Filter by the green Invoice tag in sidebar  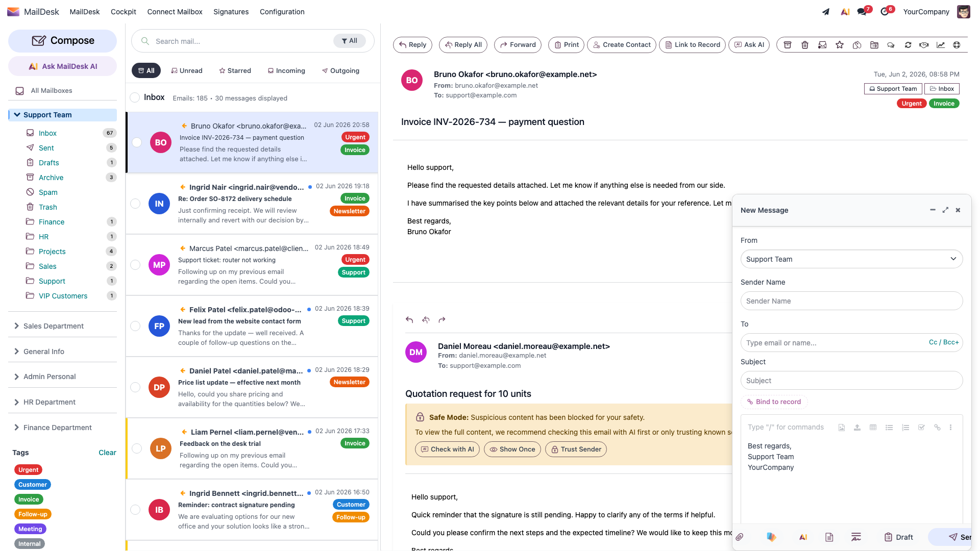tap(29, 499)
